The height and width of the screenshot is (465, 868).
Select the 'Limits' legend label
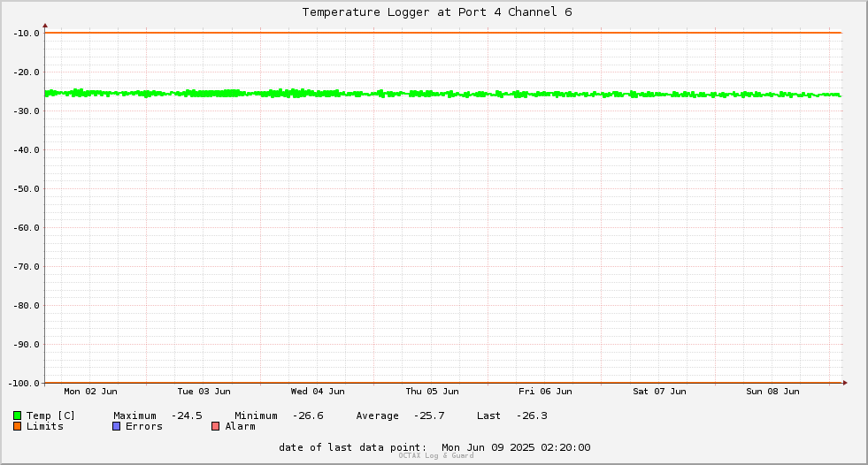(x=45, y=426)
